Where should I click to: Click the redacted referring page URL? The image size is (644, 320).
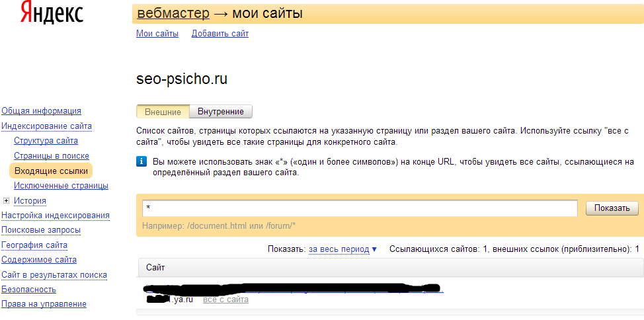pos(294,288)
